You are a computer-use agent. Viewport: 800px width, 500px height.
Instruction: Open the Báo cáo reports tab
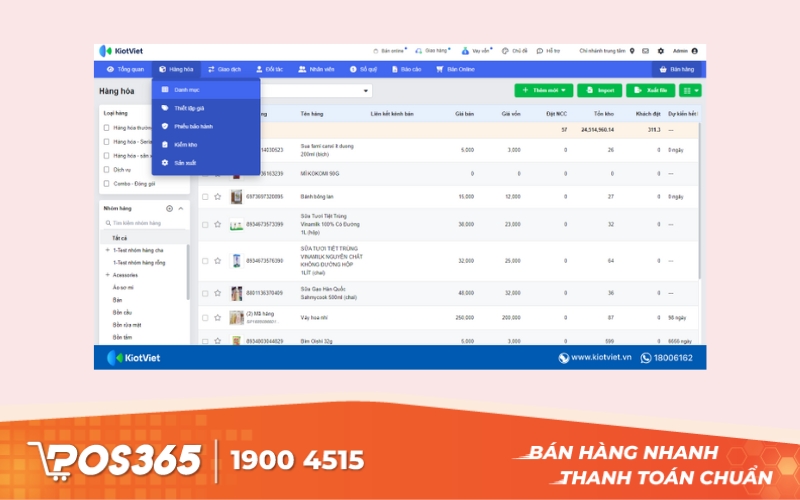(407, 69)
